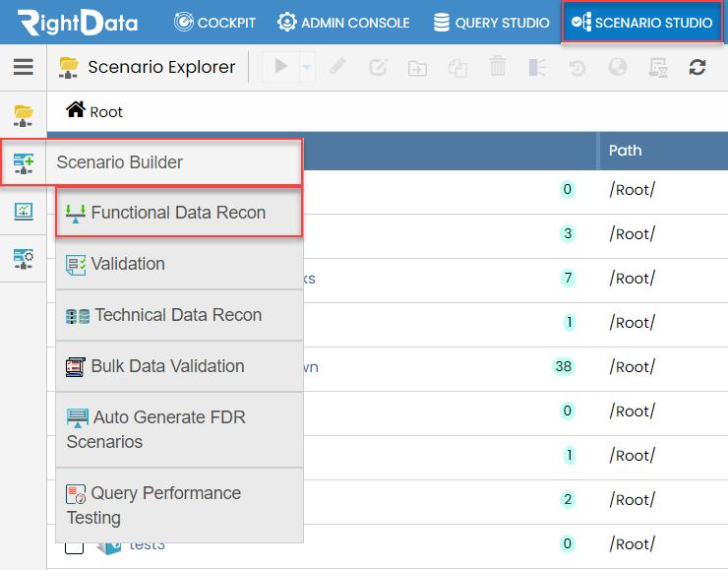Image resolution: width=728 pixels, height=570 pixels.
Task: Click the fourth sidebar icon with the gear
Action: click(x=23, y=258)
